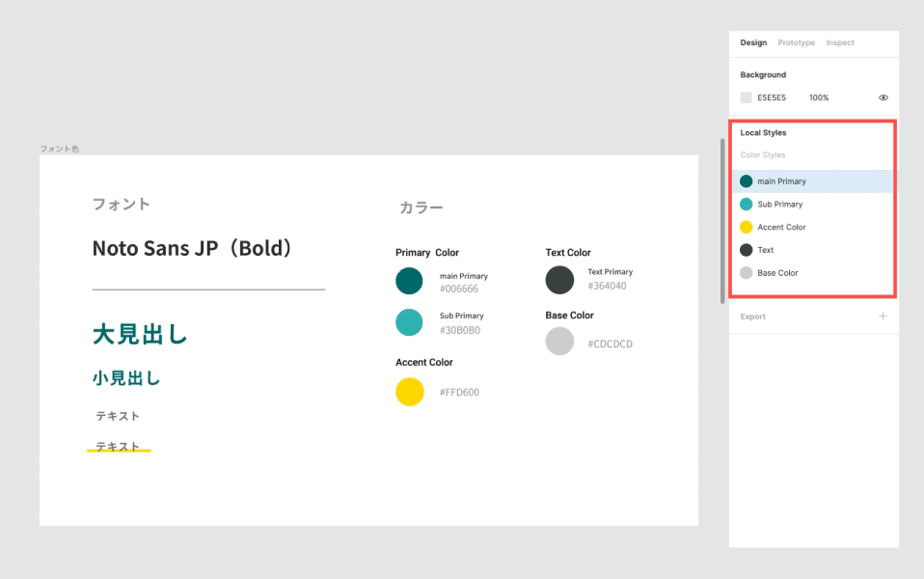Click the Primary Color heading on canvas
The width and height of the screenshot is (924, 579).
[427, 253]
